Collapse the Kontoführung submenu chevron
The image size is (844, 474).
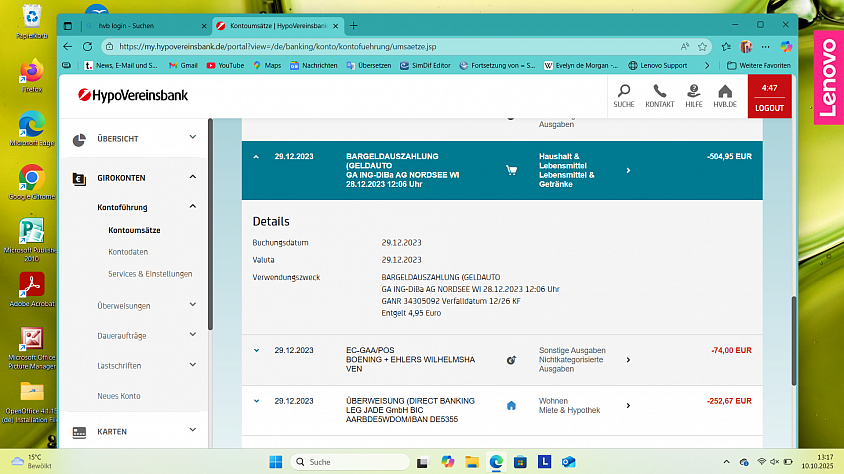[x=193, y=206]
